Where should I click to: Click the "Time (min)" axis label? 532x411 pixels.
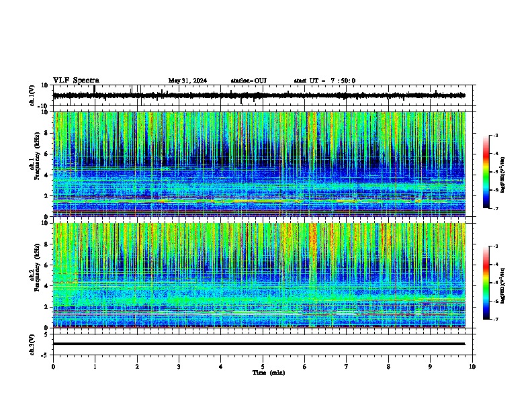pos(269,373)
